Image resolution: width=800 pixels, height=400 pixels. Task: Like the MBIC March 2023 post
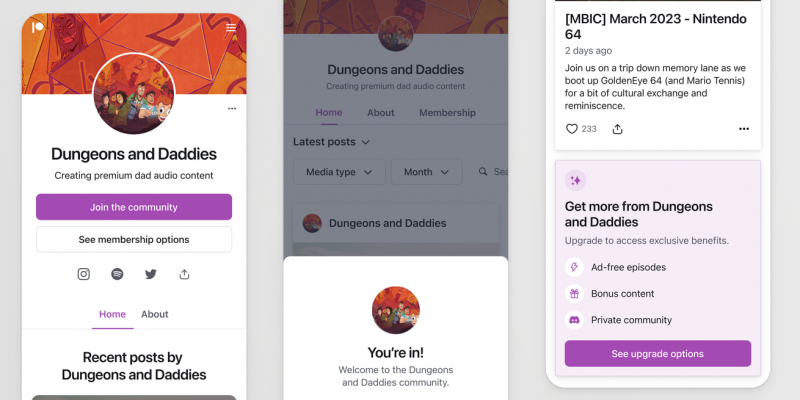572,129
